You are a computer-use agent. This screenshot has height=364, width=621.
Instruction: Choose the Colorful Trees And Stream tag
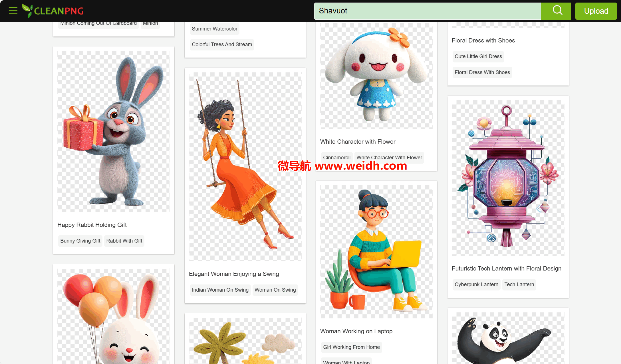coord(222,44)
